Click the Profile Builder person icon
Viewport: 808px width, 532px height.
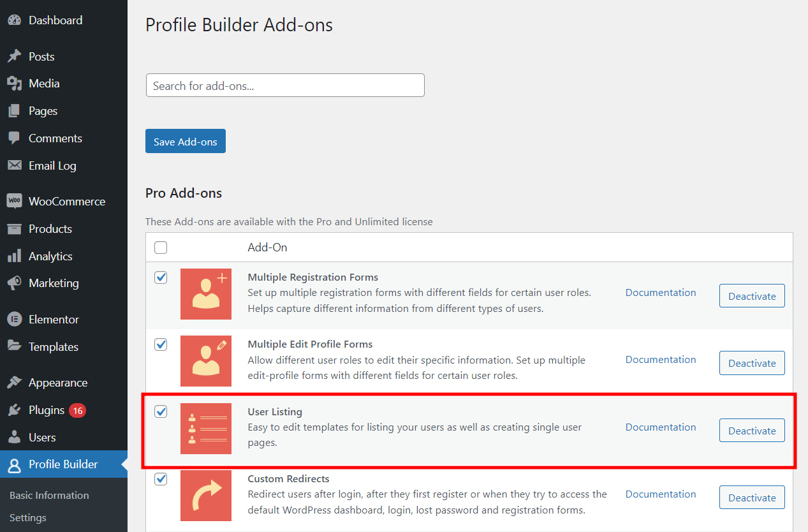[x=14, y=465]
